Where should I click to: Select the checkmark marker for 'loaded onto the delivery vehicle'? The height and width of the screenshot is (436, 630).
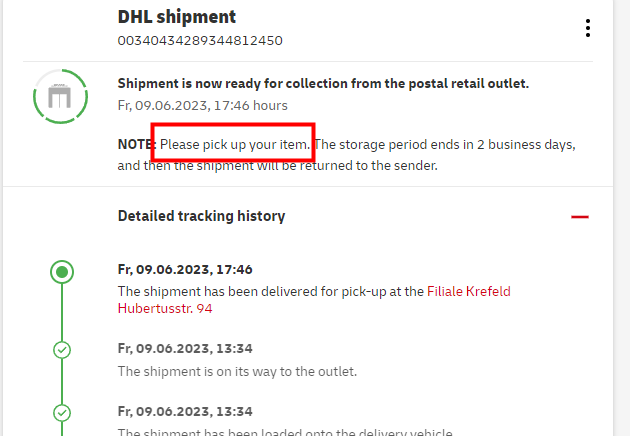62,412
